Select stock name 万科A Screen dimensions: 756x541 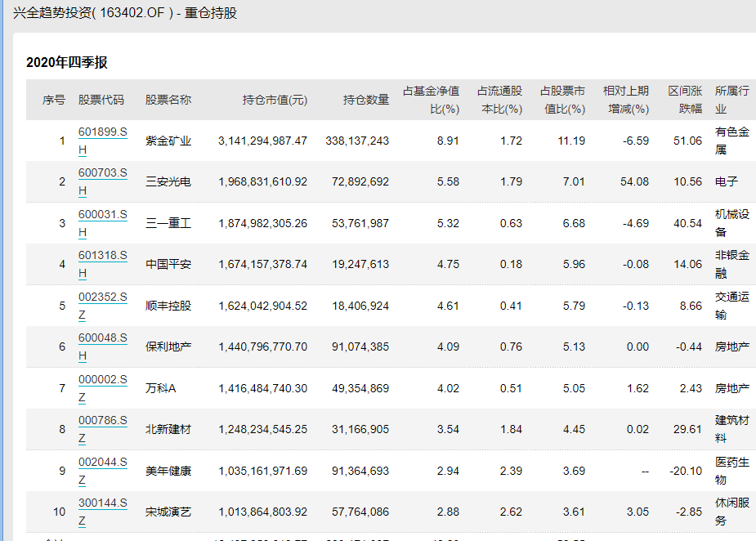160,388
